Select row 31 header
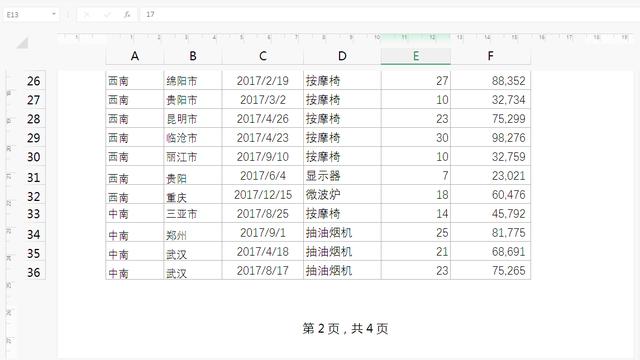The width and height of the screenshot is (640, 360). point(34,177)
